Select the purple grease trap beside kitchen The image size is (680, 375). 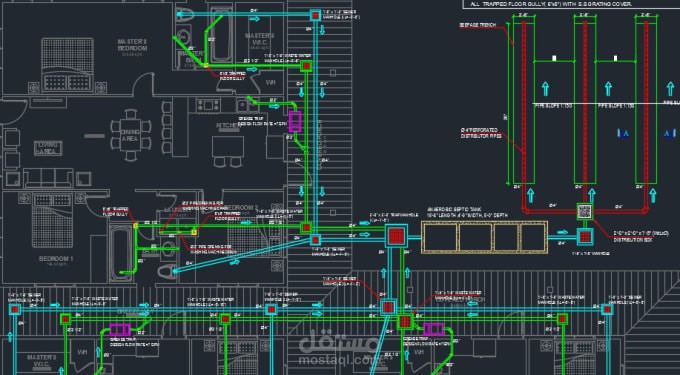click(x=295, y=121)
